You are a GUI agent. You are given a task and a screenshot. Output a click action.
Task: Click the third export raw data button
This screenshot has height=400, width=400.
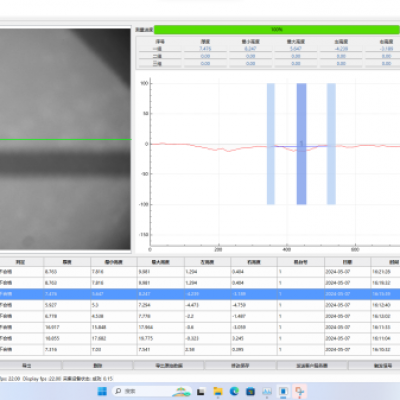pyautogui.click(x=169, y=366)
